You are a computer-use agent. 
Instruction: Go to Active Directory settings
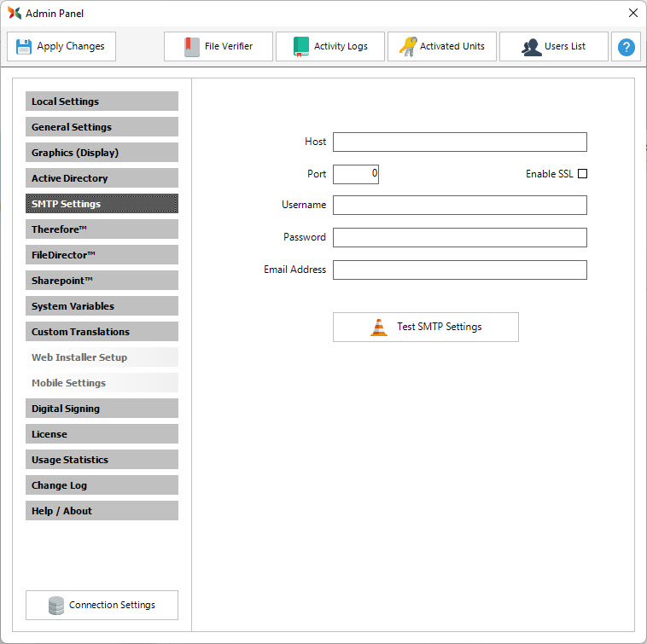coord(102,178)
